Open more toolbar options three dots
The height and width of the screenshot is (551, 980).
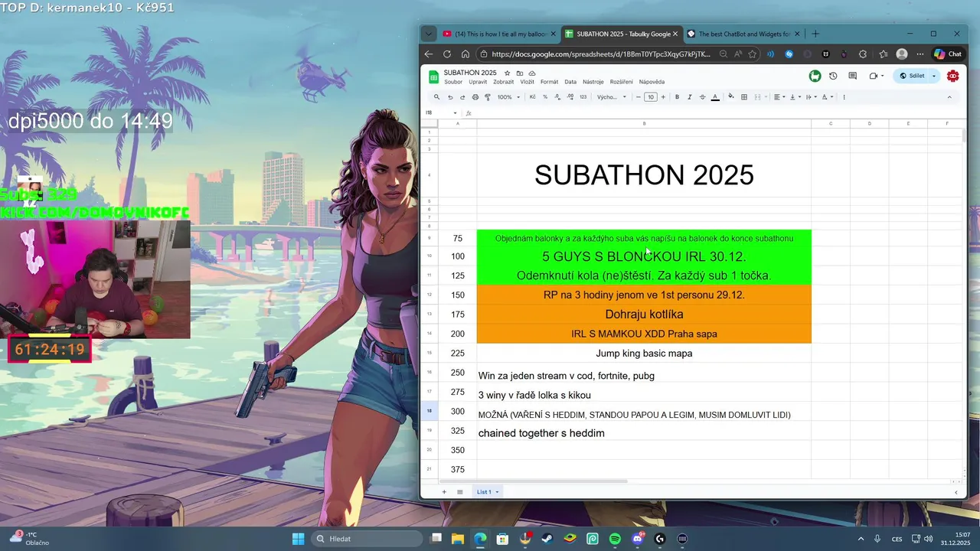[844, 97]
